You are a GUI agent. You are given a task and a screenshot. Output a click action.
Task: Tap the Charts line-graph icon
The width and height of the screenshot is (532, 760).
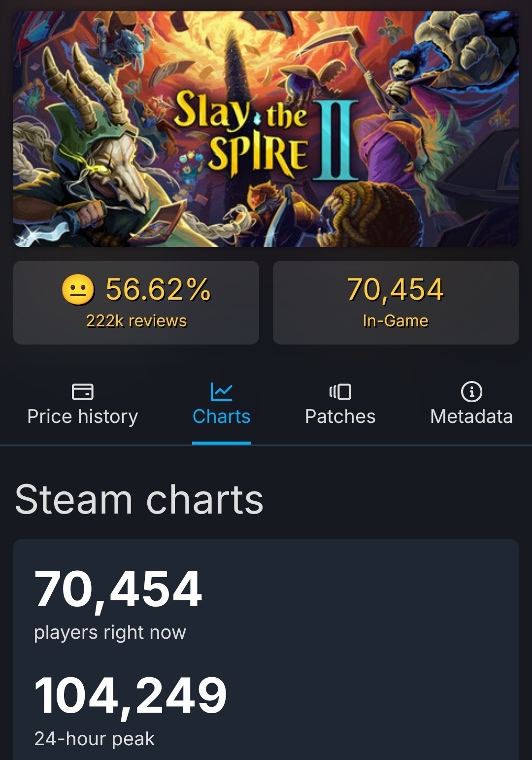point(221,392)
